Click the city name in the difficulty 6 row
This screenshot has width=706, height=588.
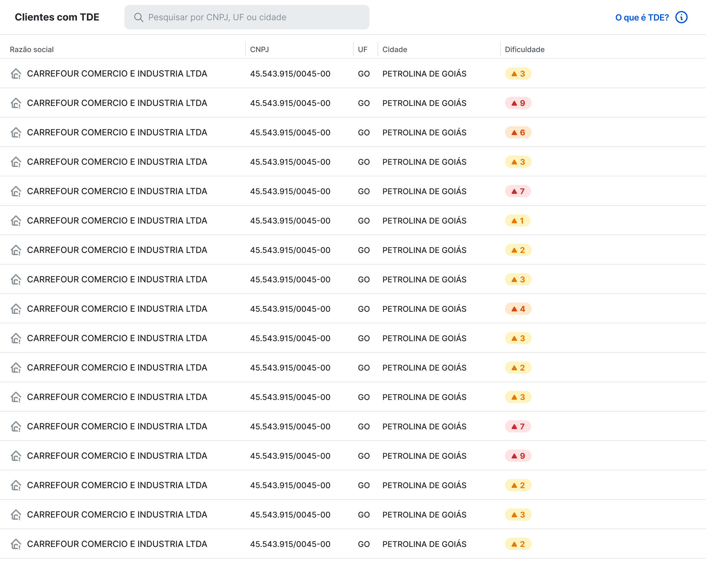424,132
